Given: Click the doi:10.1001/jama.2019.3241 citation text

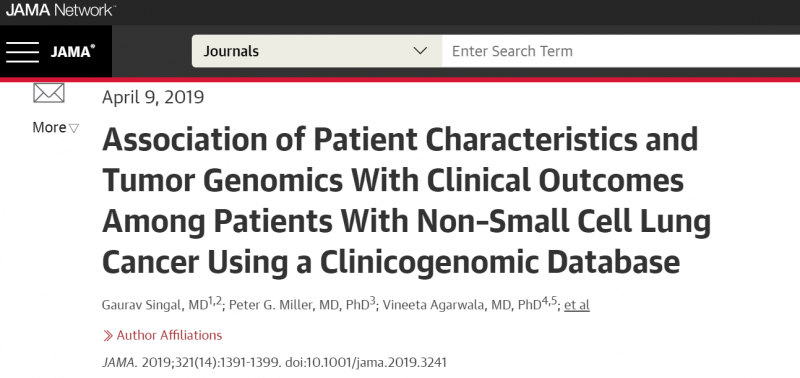Looking at the screenshot, I should click(365, 363).
